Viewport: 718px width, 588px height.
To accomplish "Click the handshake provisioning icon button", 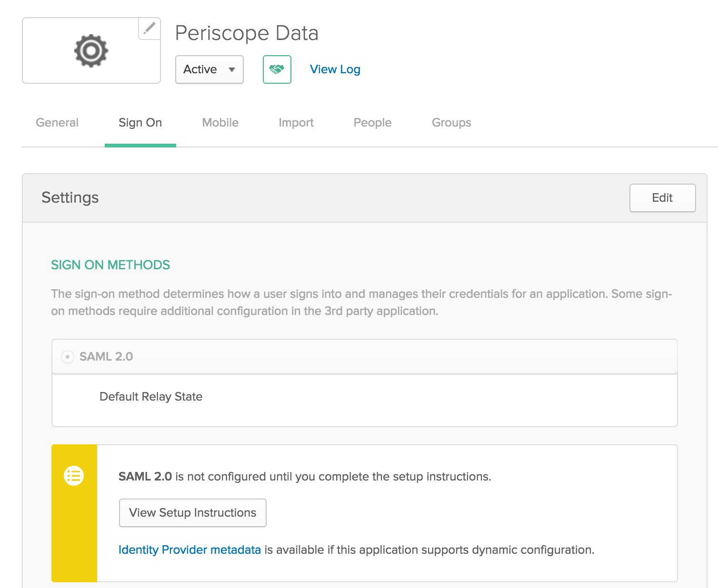I will click(277, 69).
